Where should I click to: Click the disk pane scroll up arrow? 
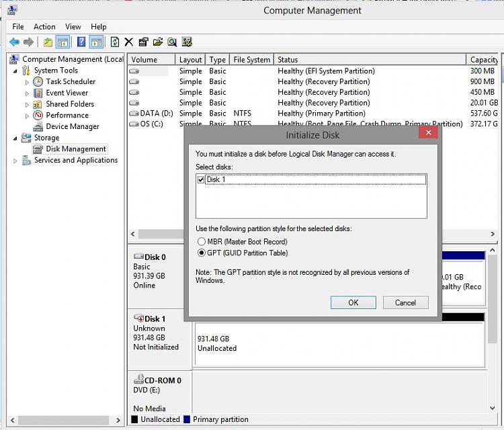pyautogui.click(x=493, y=250)
